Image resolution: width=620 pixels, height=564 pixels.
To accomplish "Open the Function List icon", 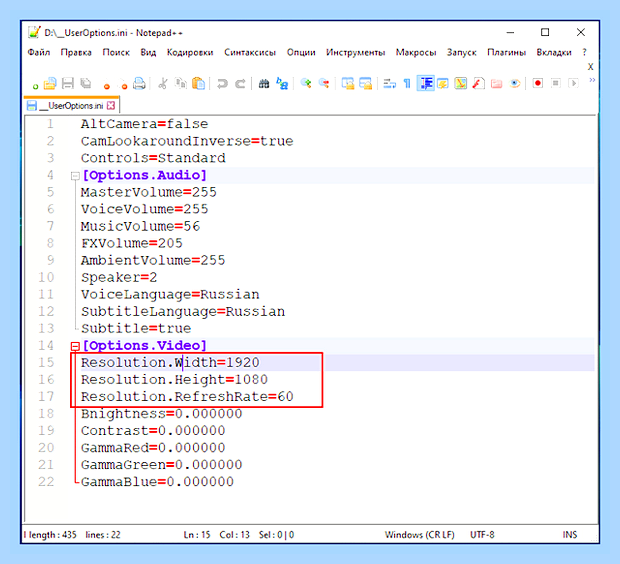I will coord(478,83).
